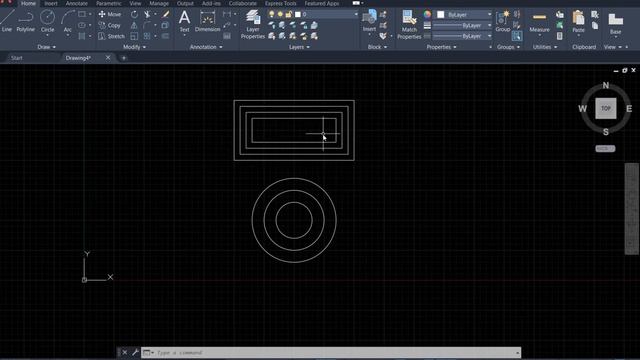Expand the Block panel
640x360 pixels.
[377, 47]
